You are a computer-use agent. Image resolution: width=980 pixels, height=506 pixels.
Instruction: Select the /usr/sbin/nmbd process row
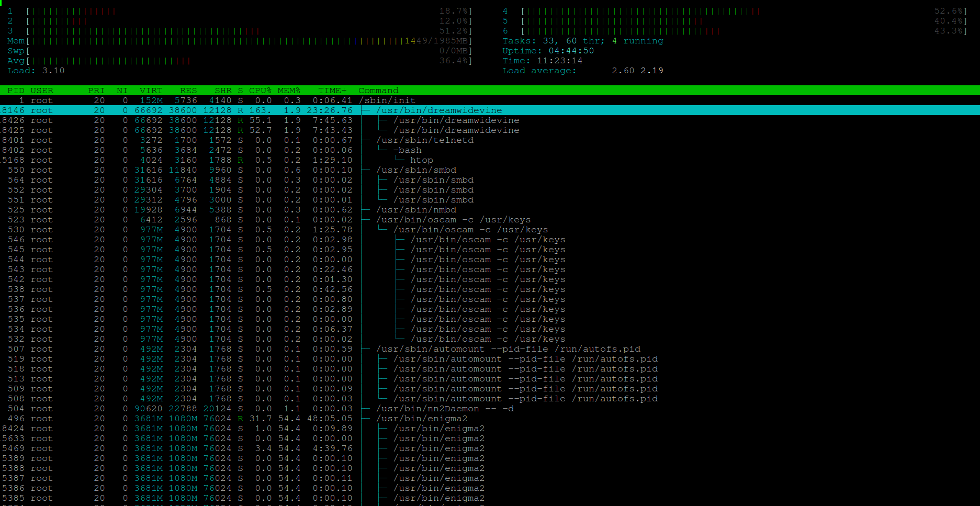[416, 210]
